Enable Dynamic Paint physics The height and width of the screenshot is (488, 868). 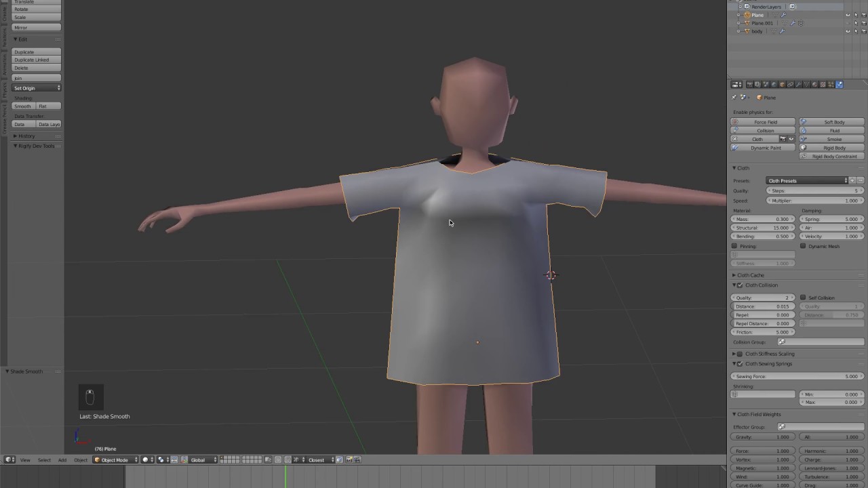(763, 148)
